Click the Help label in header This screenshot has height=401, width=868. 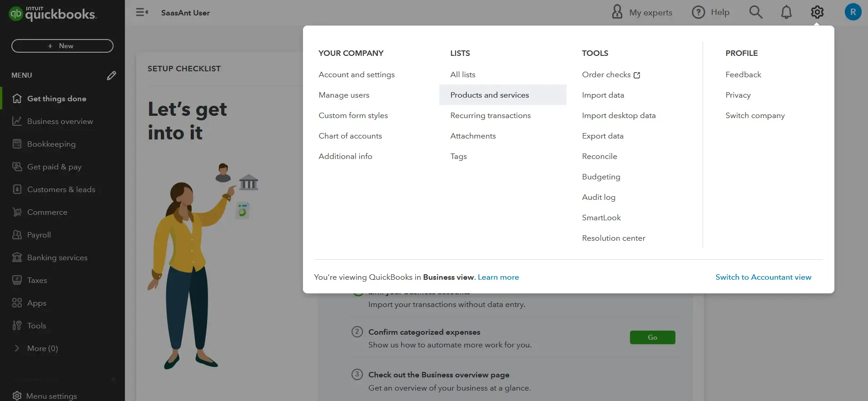tap(720, 12)
